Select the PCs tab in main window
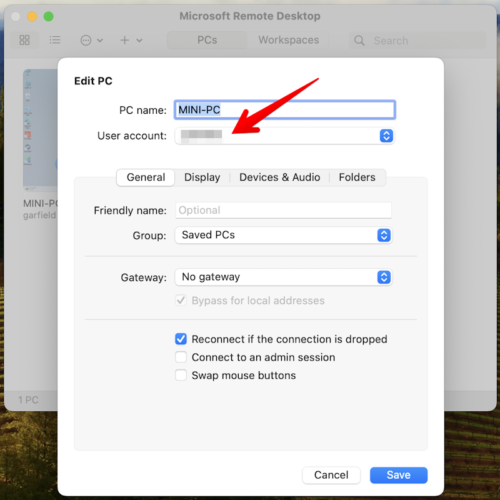 [207, 40]
